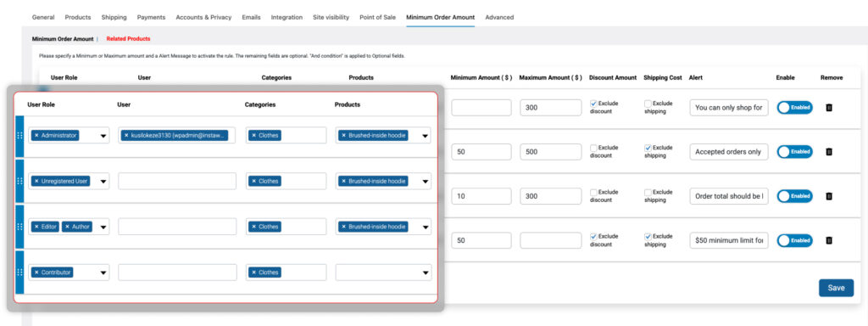
Task: Open User Role dropdown for Unregistered User row
Action: click(x=103, y=182)
